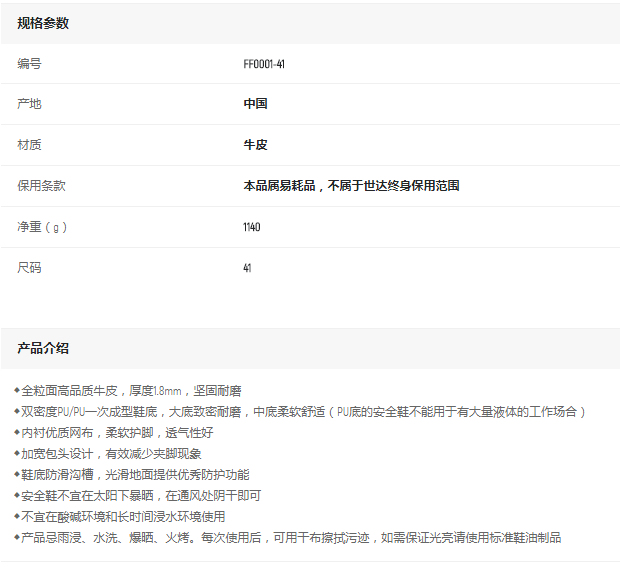Click the 规格参数 section header

[43, 23]
